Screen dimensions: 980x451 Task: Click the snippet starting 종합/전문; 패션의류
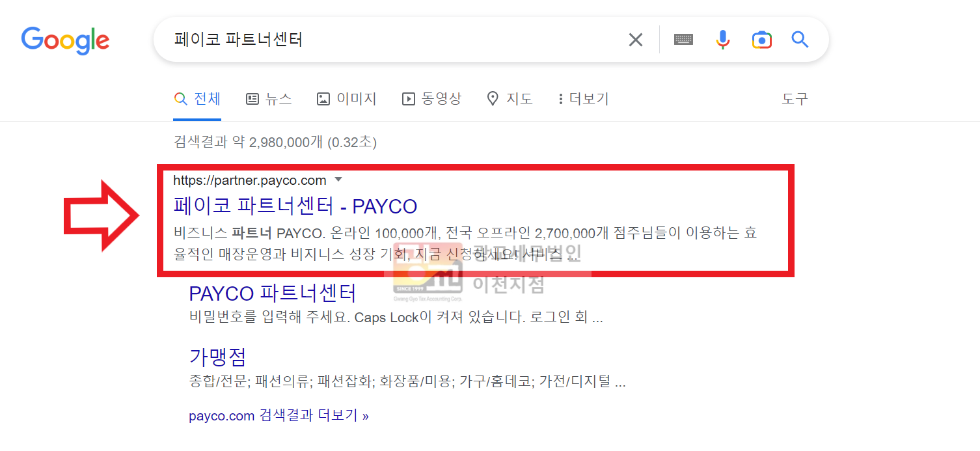click(x=407, y=381)
